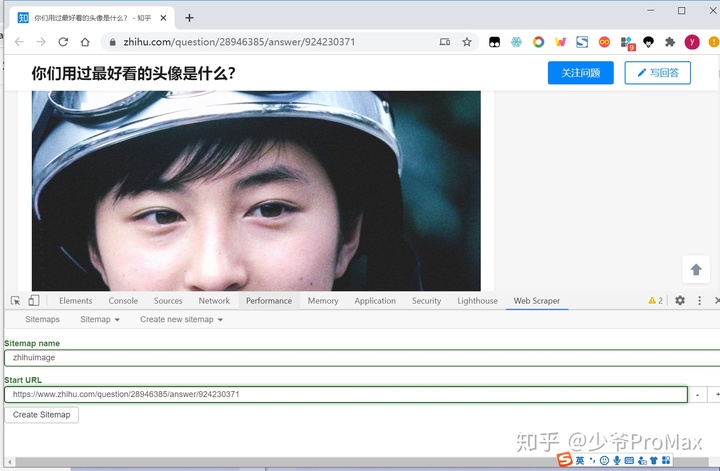
Task: Open the browser home page icon
Action: pos(85,42)
